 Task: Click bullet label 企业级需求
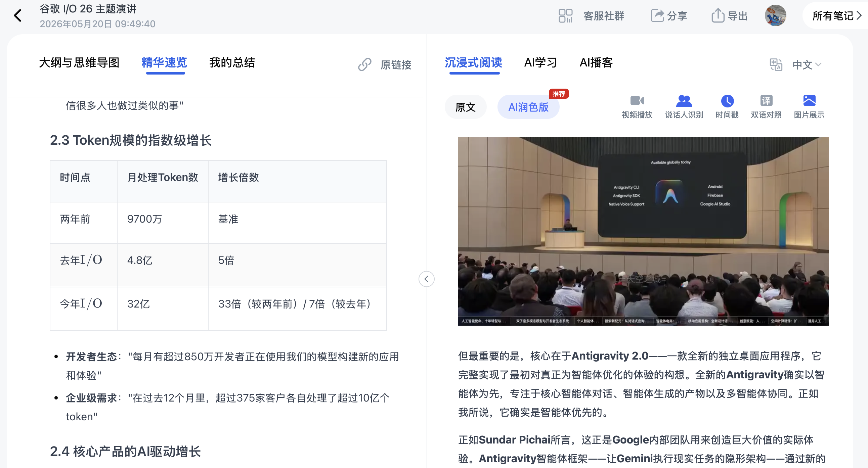point(91,398)
